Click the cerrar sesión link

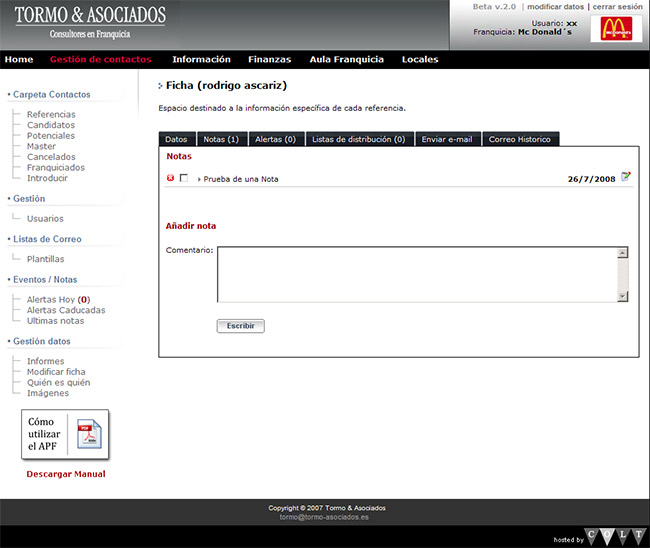(x=617, y=7)
